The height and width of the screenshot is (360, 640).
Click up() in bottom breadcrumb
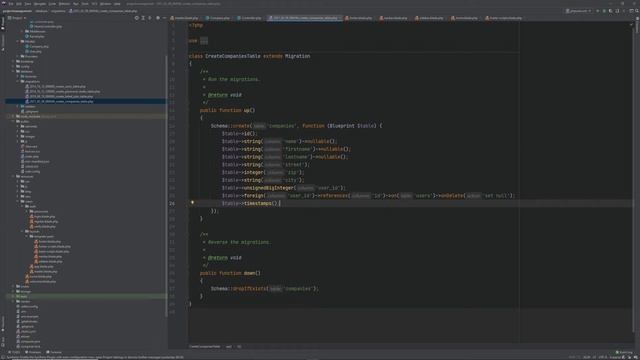pyautogui.click(x=229, y=347)
